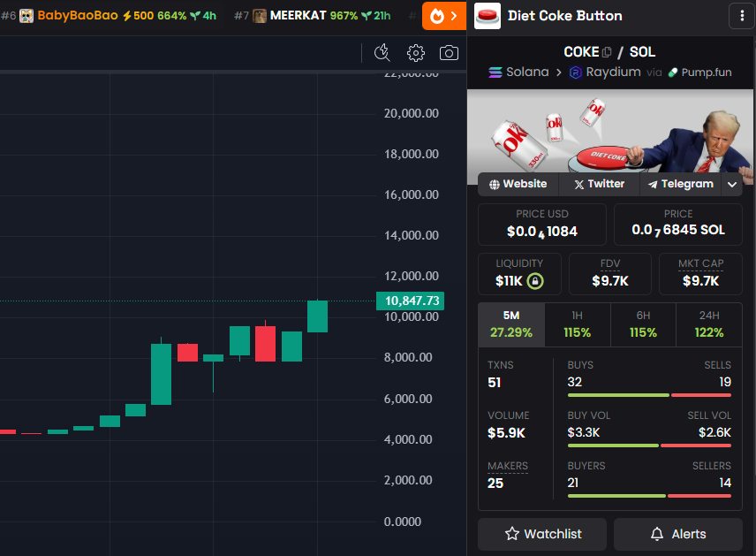Click the PRICE USD value box
The width and height of the screenshot is (756, 556).
click(542, 225)
